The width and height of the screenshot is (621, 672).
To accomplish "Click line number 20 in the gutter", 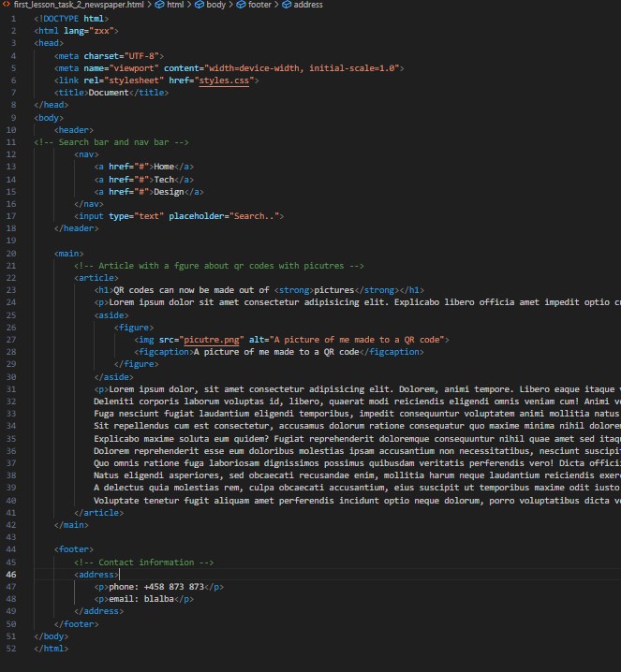I will click(x=11, y=253).
